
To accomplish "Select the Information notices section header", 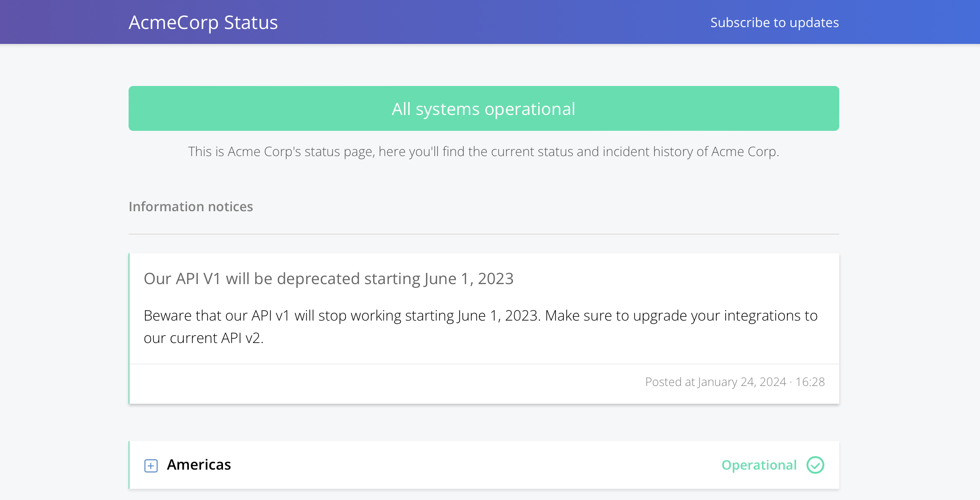I will 191,206.
